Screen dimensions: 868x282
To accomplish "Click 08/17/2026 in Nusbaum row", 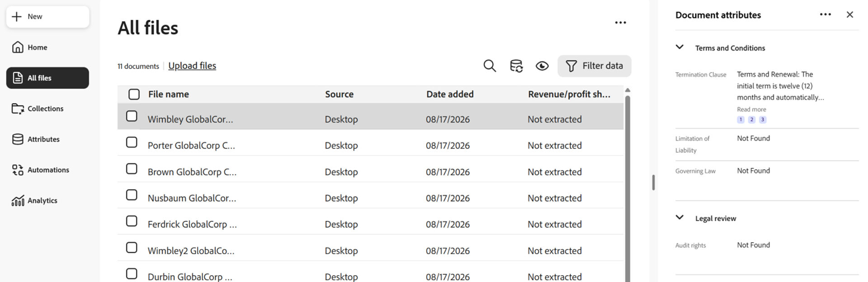I will coord(448,198).
